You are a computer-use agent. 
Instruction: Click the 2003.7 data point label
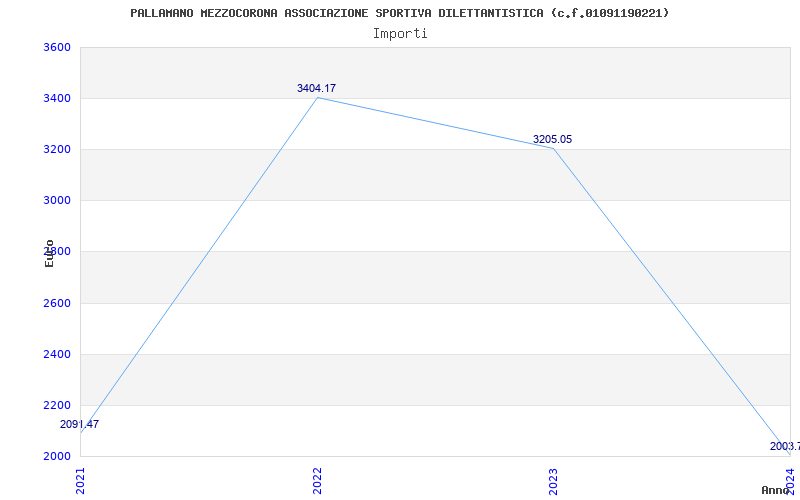tap(785, 447)
